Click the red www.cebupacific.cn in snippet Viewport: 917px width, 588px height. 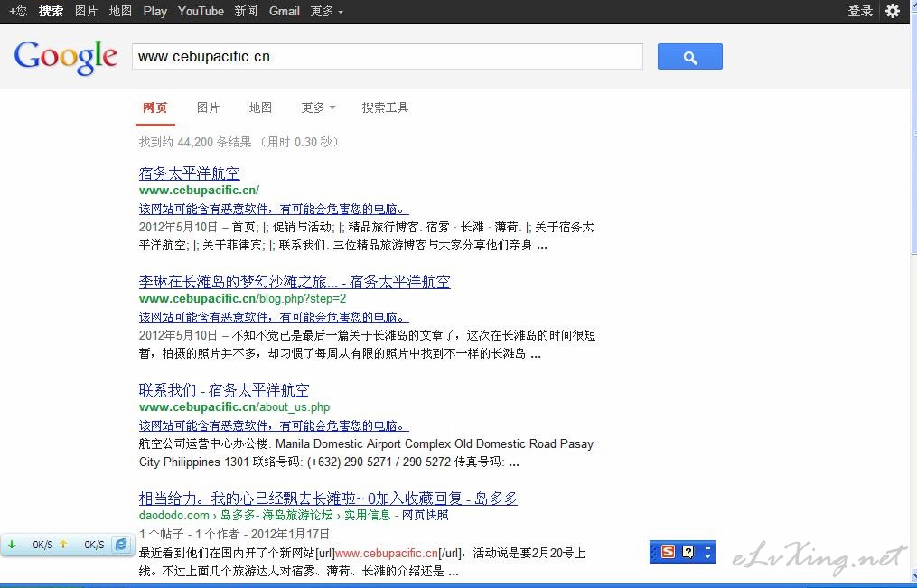click(387, 553)
